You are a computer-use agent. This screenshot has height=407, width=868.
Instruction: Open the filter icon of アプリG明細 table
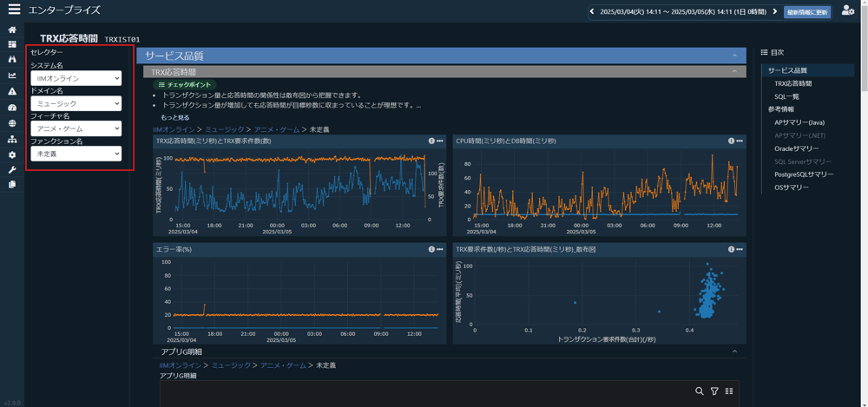click(714, 391)
